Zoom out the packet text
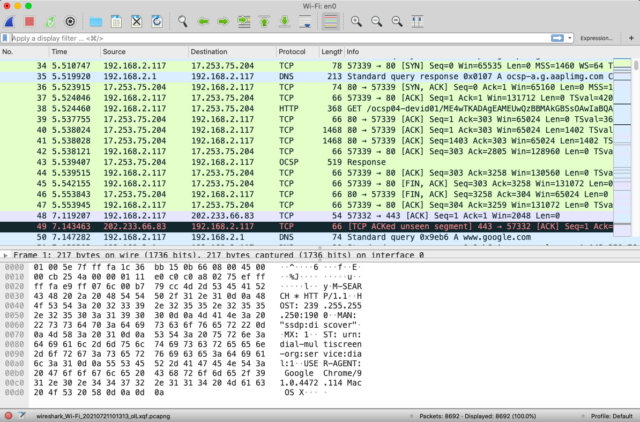Viewport: 640px width, 422px height. pos(377,21)
